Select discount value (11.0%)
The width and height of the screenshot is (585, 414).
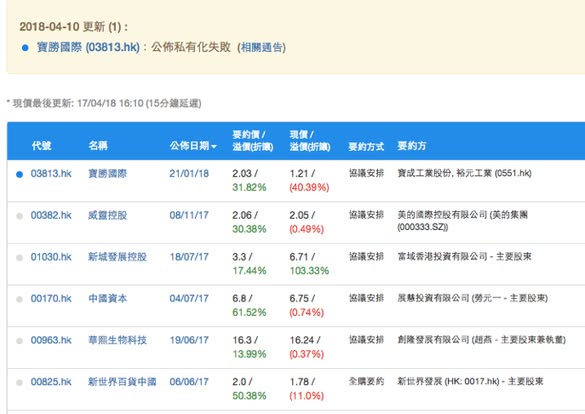pos(307,396)
